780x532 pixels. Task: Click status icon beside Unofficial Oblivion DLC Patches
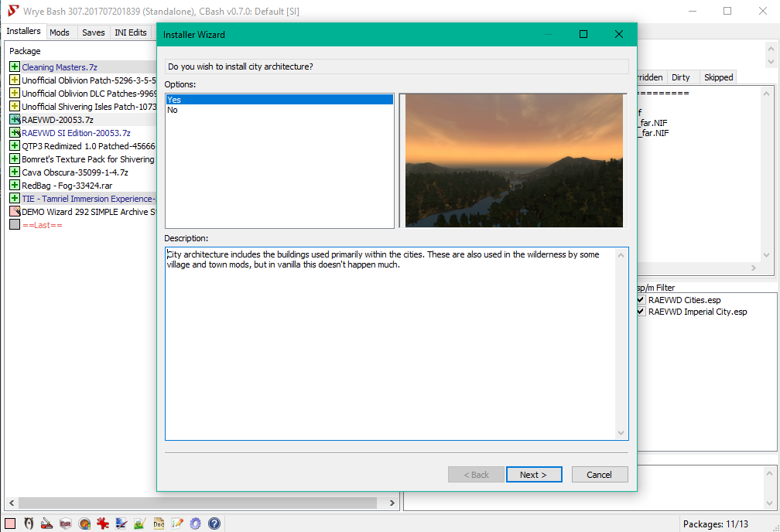(15, 93)
